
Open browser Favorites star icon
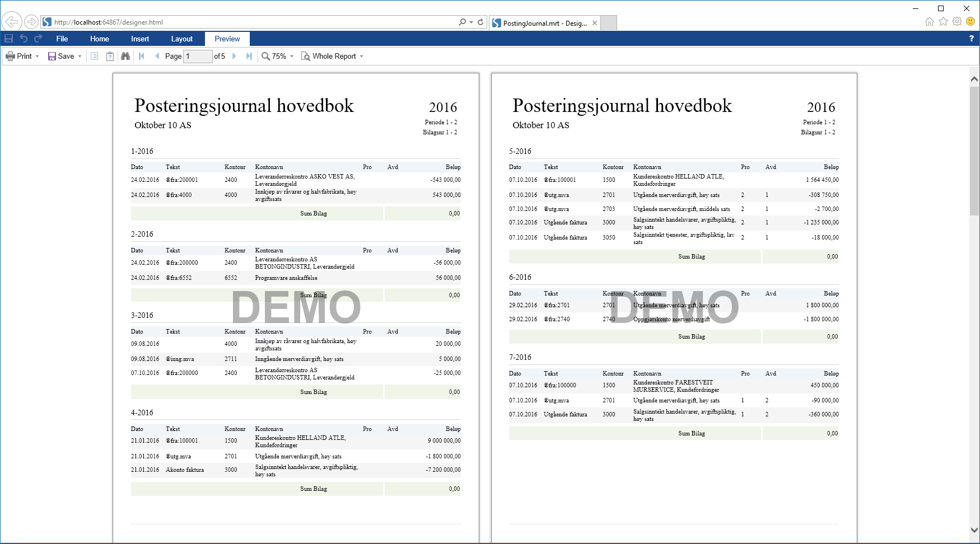click(x=944, y=21)
